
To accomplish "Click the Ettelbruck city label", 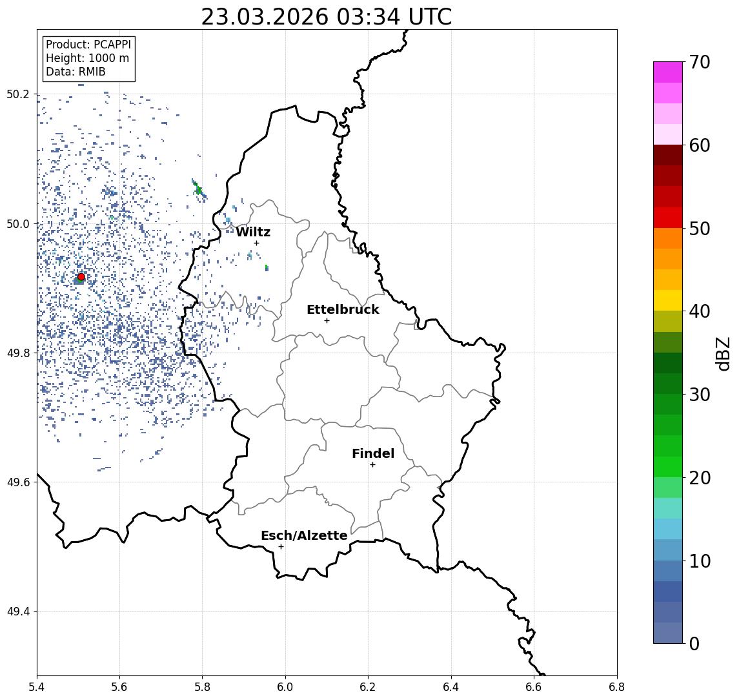I will 343,309.
